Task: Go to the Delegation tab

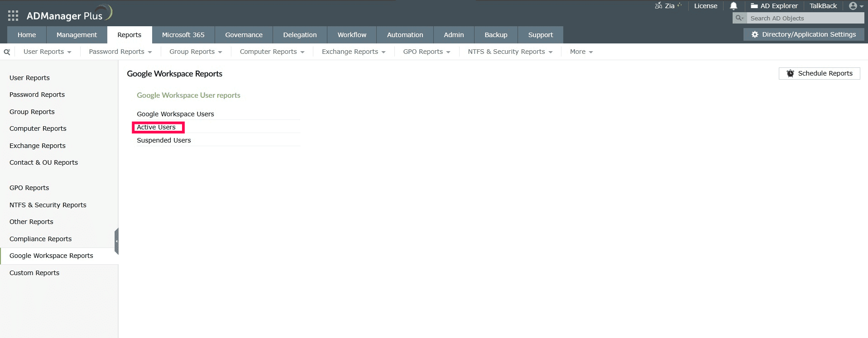Action: [300, 35]
